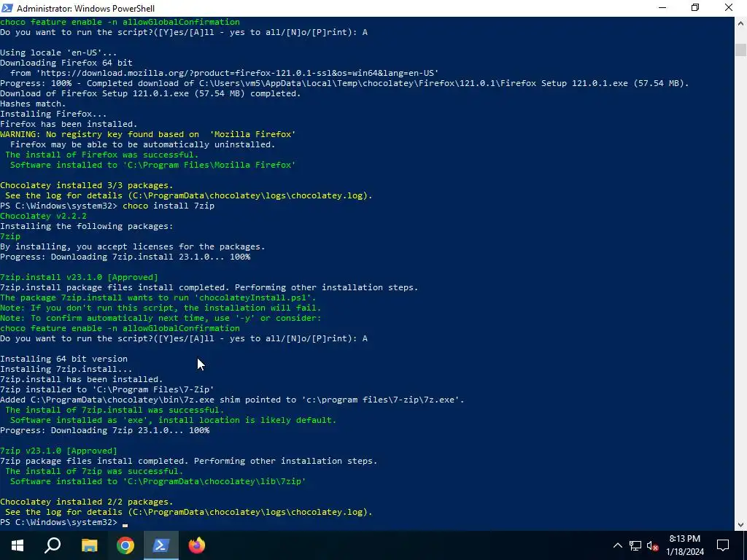The image size is (747, 560).
Task: Click the final PS C:\Windows\system32> prompt
Action: (58, 522)
